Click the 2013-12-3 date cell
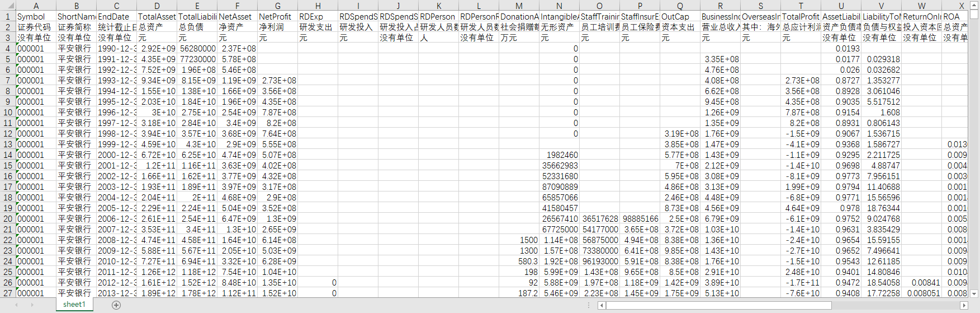Viewport: 980px width, 313px height. click(x=117, y=293)
